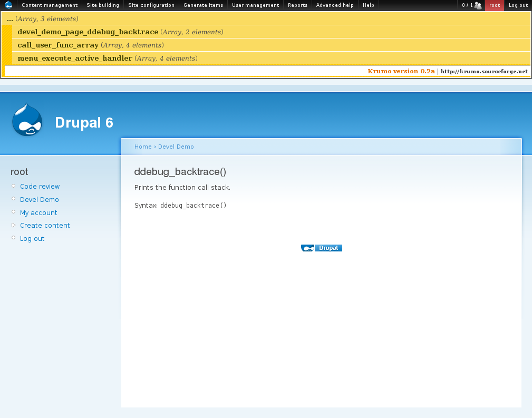Open My account from the sidebar
This screenshot has height=418, width=532.
pyautogui.click(x=38, y=212)
